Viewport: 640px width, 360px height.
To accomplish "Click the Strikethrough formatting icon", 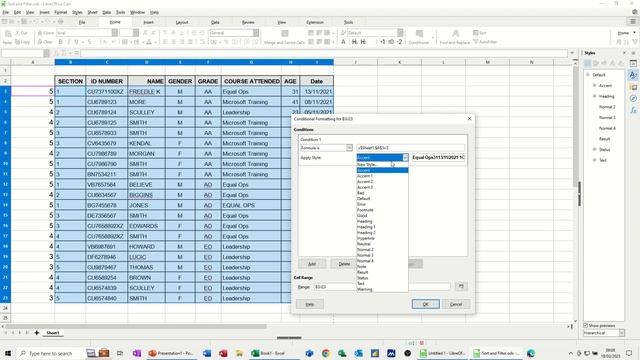I will [x=89, y=42].
